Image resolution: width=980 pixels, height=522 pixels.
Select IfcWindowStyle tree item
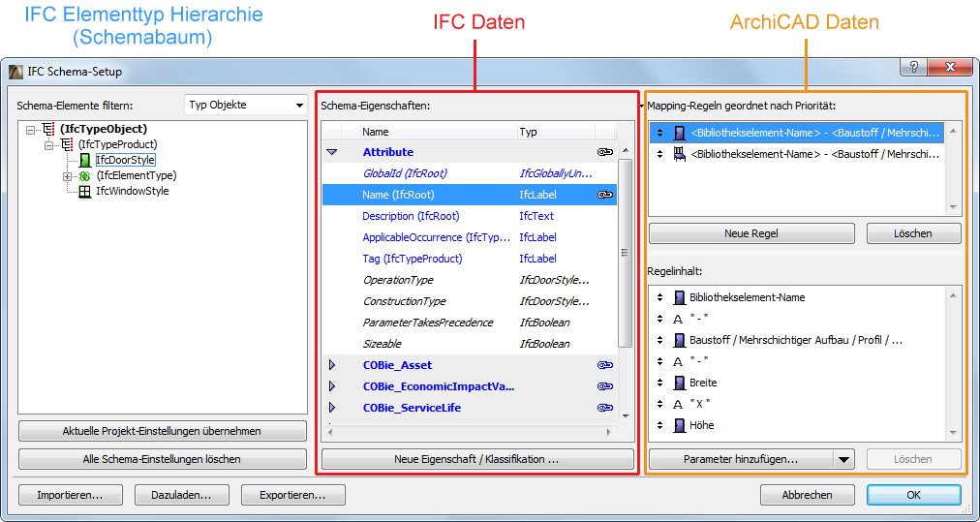coord(132,192)
